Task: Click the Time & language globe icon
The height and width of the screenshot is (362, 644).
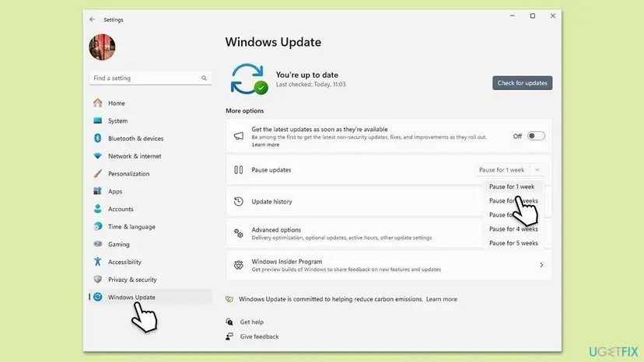Action: point(97,227)
